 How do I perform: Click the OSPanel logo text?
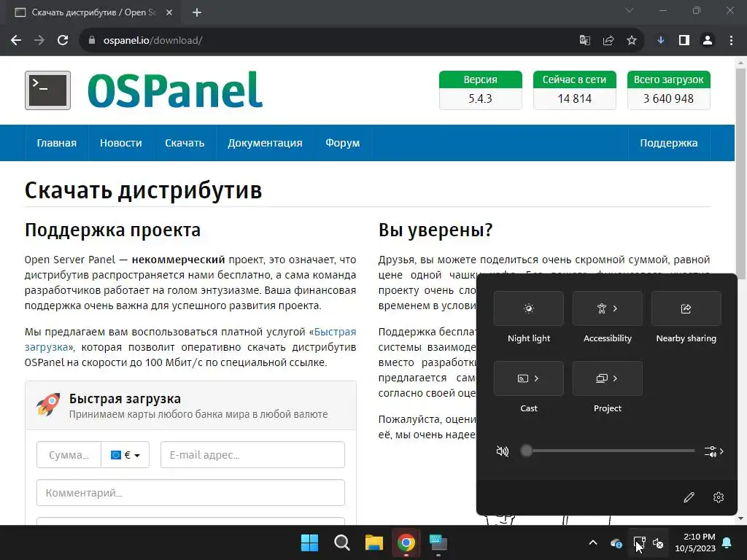coord(175,90)
